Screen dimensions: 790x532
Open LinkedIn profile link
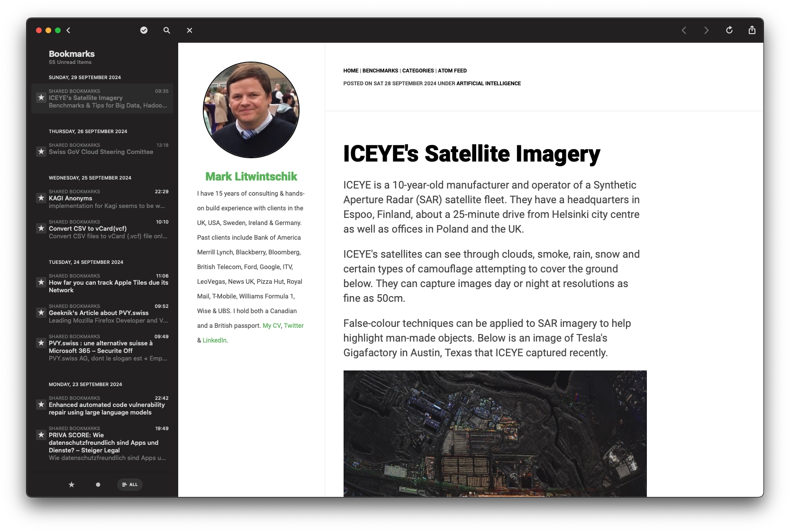tap(215, 340)
